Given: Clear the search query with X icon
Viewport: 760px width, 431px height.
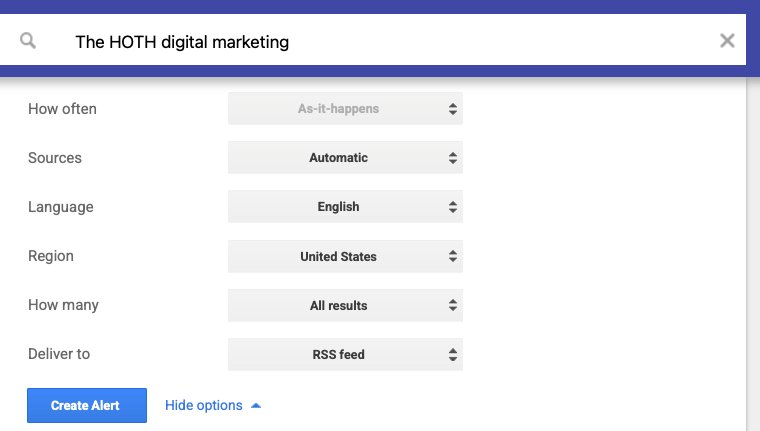Looking at the screenshot, I should pyautogui.click(x=727, y=41).
